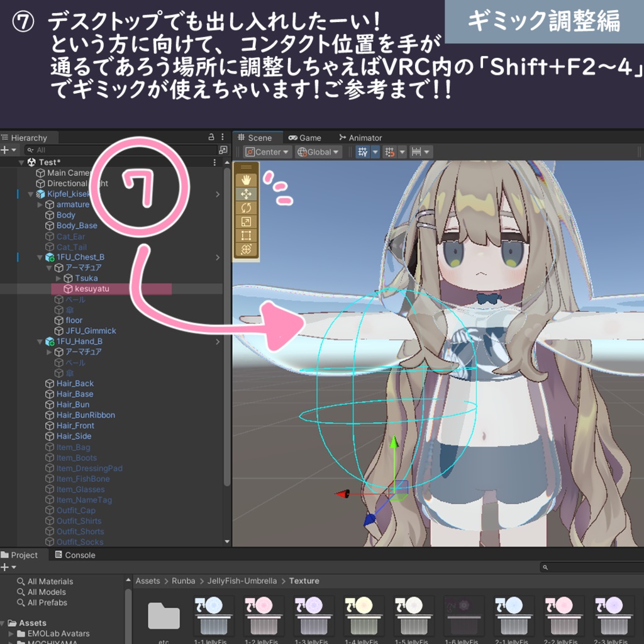Click the green Y-axis gizmo arrow
Viewport: 644px width, 644px height.
(x=394, y=442)
